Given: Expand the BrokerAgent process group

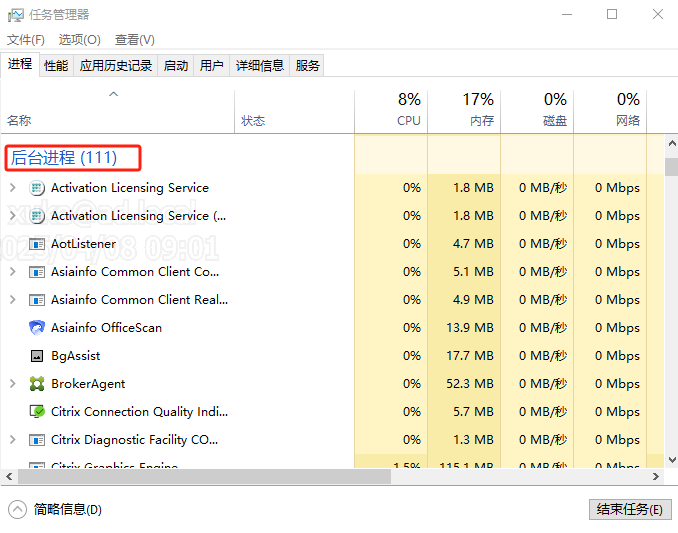Looking at the screenshot, I should click(12, 384).
